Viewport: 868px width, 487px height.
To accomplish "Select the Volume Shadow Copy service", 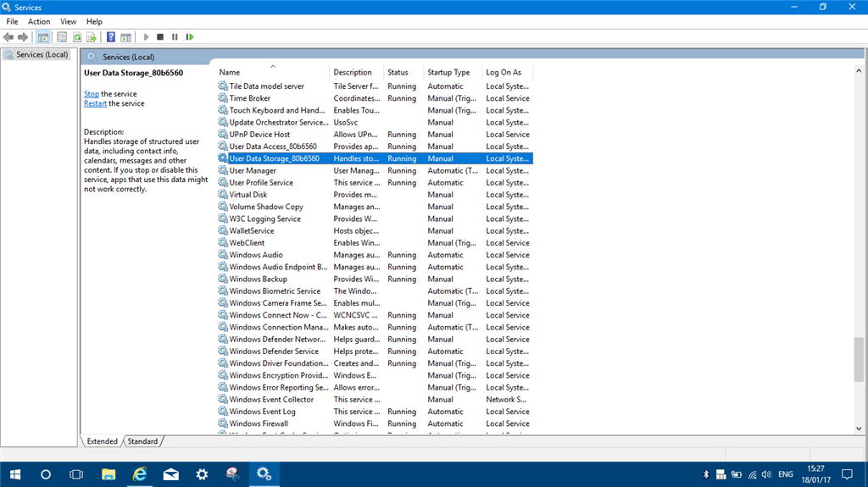I will (375, 207).
